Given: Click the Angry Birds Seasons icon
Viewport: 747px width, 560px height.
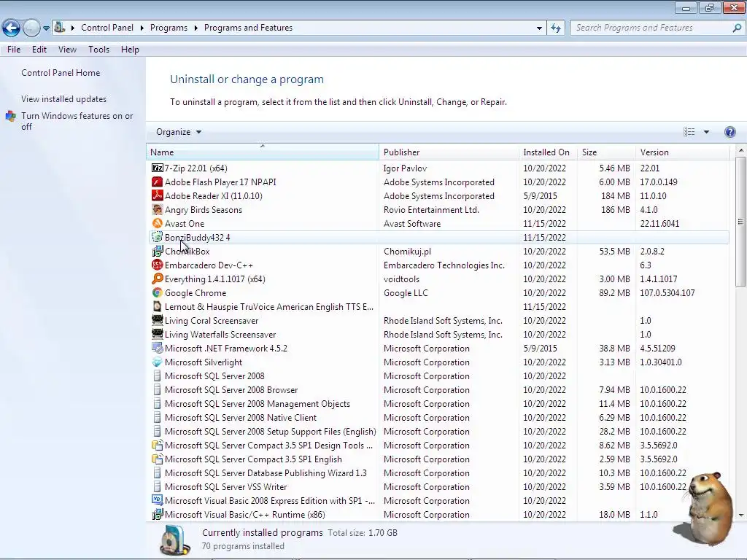Looking at the screenshot, I should [x=158, y=209].
